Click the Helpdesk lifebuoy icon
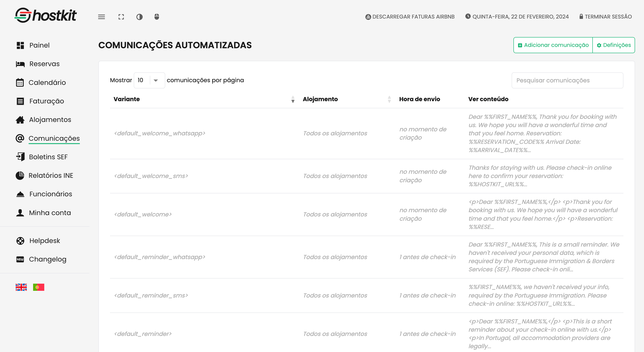644x352 pixels. coord(20,241)
